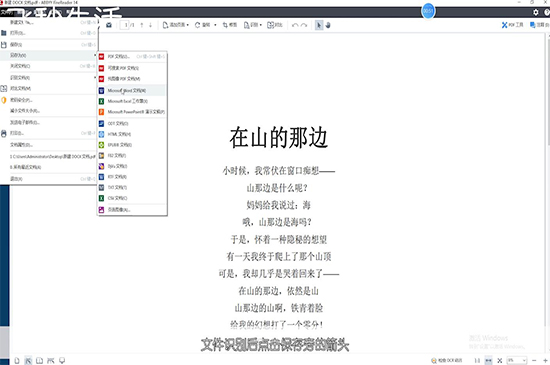Choose Open with folder icon in File menu
The image size is (550, 365).
pos(49,33)
